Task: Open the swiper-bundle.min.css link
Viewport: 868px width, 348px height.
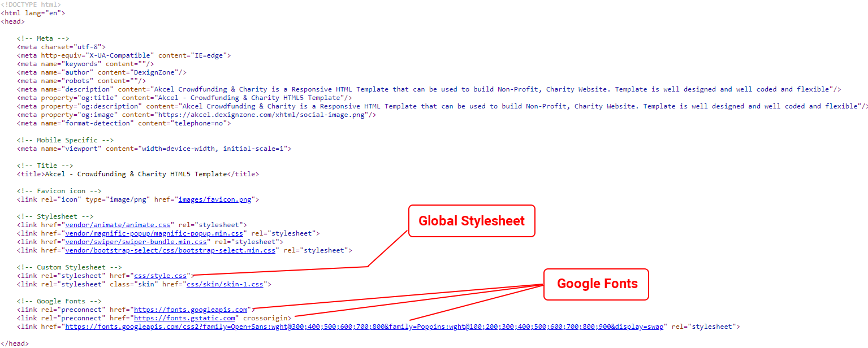Action: tap(136, 242)
